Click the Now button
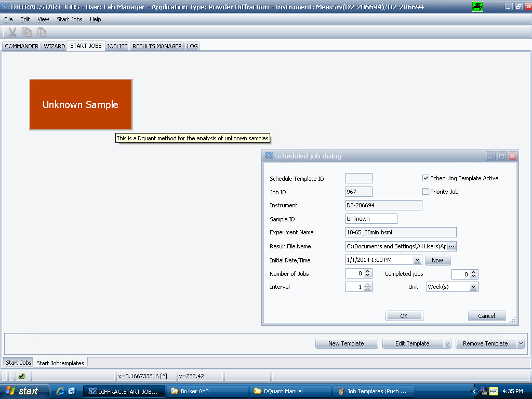The image size is (532, 399). pyautogui.click(x=437, y=260)
